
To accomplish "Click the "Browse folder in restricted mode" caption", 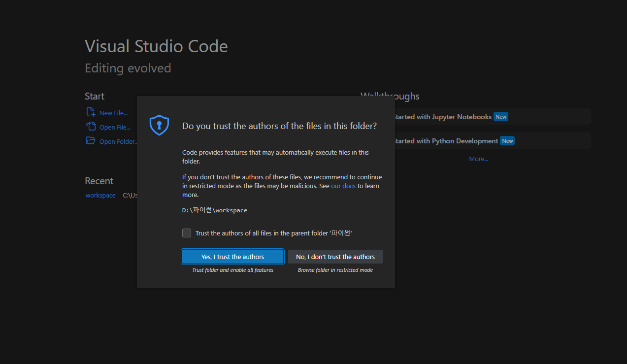I will [x=335, y=270].
